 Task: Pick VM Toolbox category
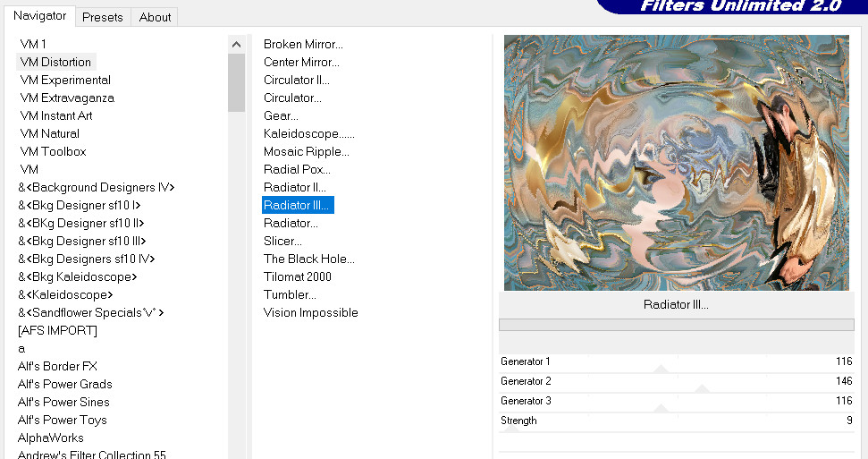point(53,151)
